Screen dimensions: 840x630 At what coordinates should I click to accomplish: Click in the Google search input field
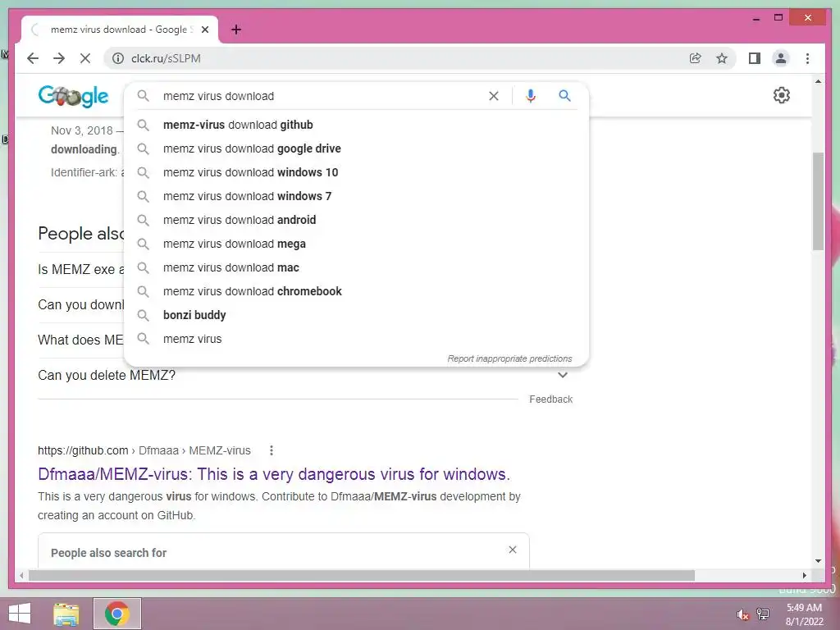click(322, 96)
